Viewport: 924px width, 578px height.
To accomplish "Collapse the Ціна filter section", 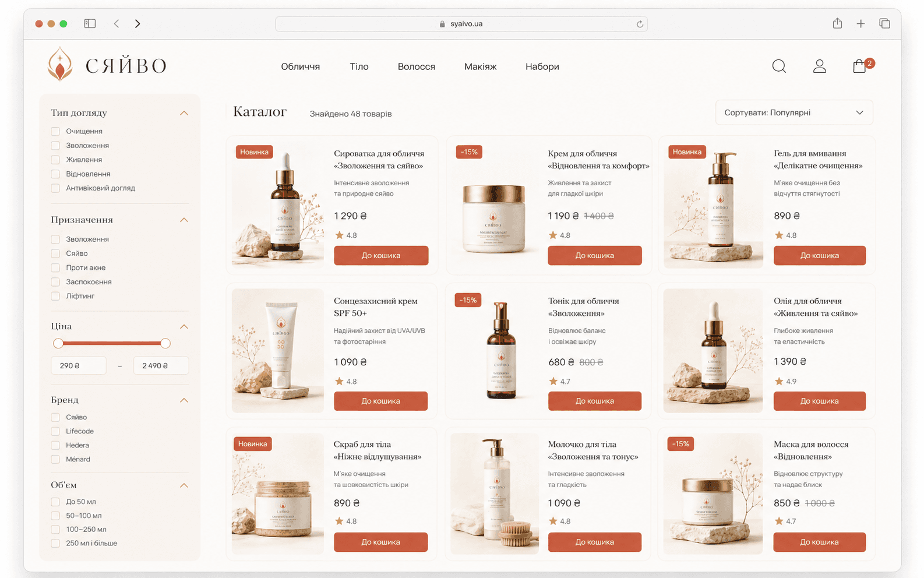I will (x=184, y=326).
